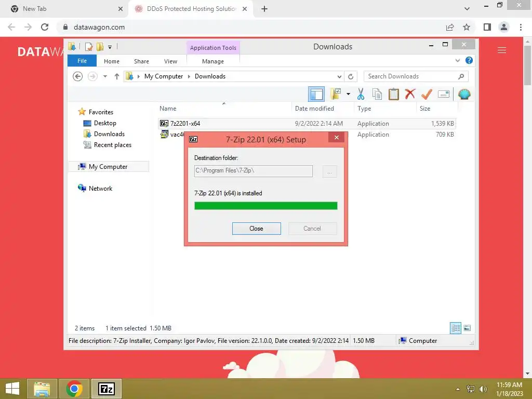Expand the address bar history dropdown
Screen dimensions: 532x399
[339, 76]
